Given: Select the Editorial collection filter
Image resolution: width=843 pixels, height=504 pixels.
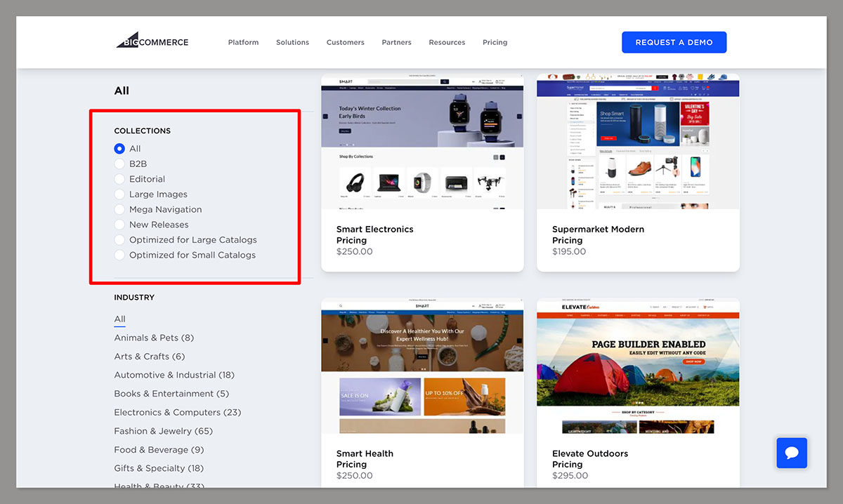Looking at the screenshot, I should pos(119,178).
